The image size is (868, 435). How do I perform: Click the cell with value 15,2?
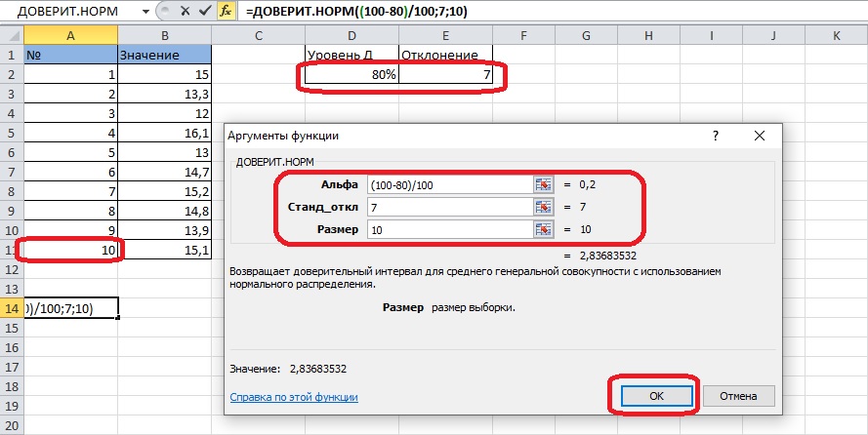click(x=164, y=191)
